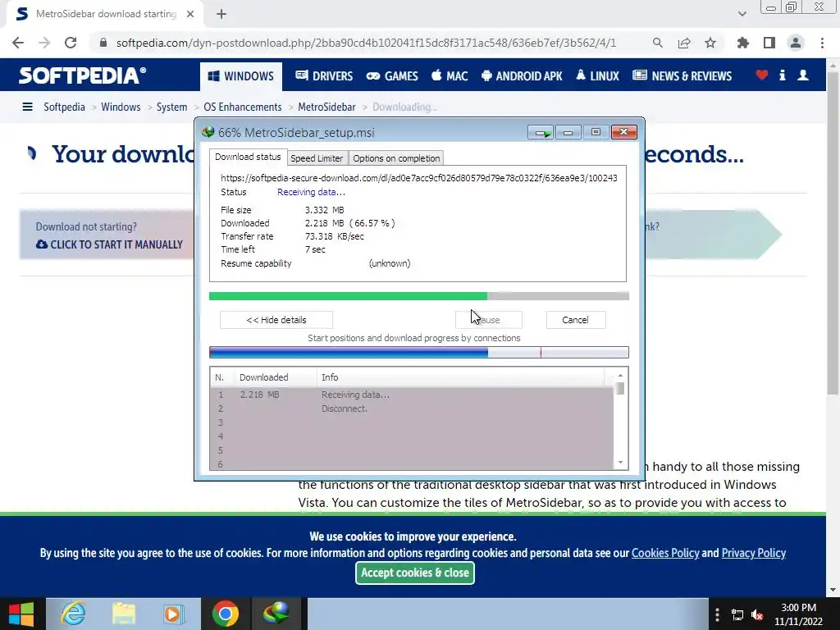This screenshot has width=840, height=630.
Task: Click the softpedia-secure-download URL text
Action: (x=419, y=178)
